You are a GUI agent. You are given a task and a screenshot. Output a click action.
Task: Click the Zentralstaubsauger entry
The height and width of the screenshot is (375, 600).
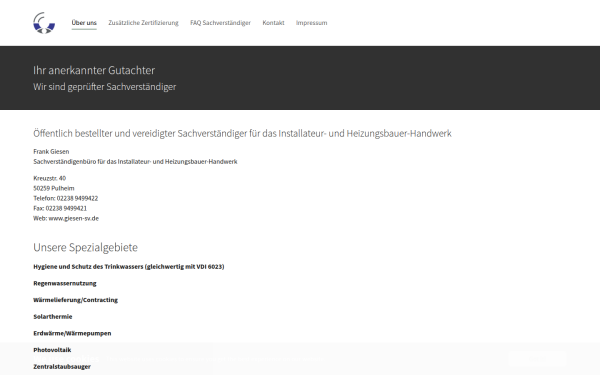click(62, 367)
